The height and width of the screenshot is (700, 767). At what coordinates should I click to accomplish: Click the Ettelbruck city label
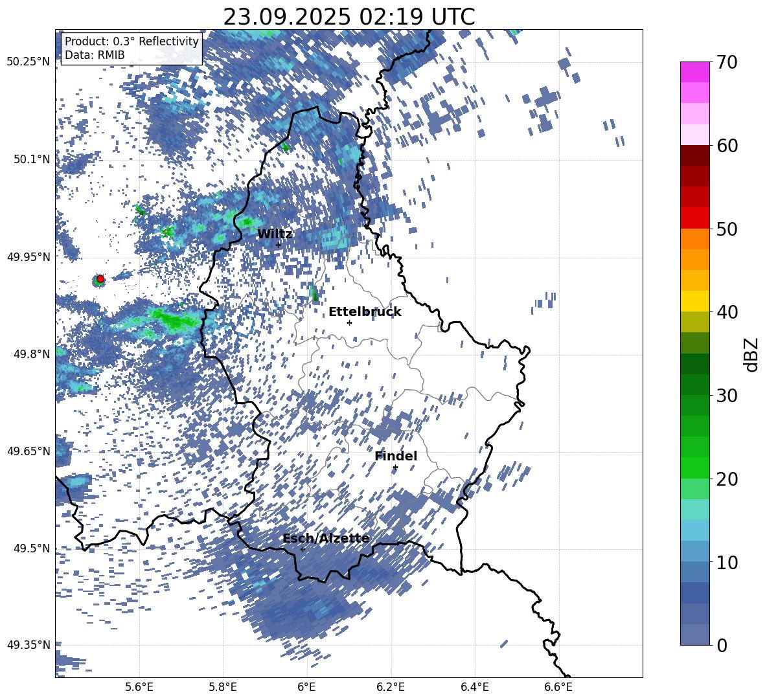point(365,312)
